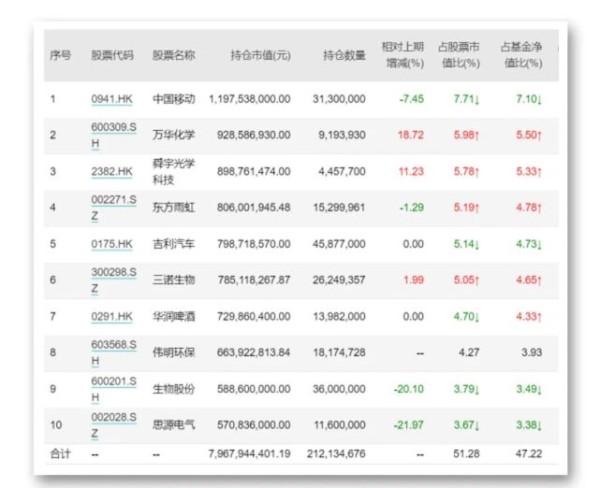
Task: Click market value 928,586,930.00
Action: (254, 135)
